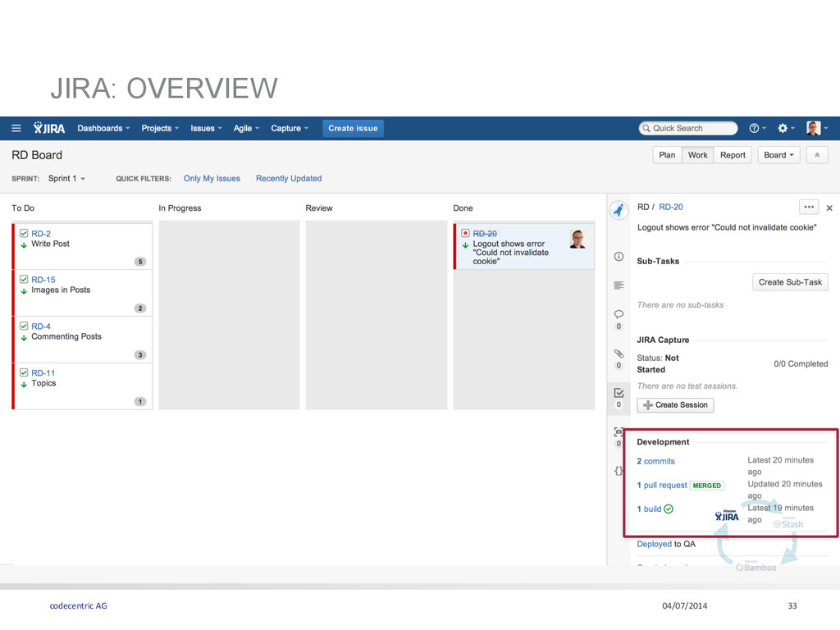Close the RD-20 detail panel
The height and width of the screenshot is (630, 840).
[829, 208]
